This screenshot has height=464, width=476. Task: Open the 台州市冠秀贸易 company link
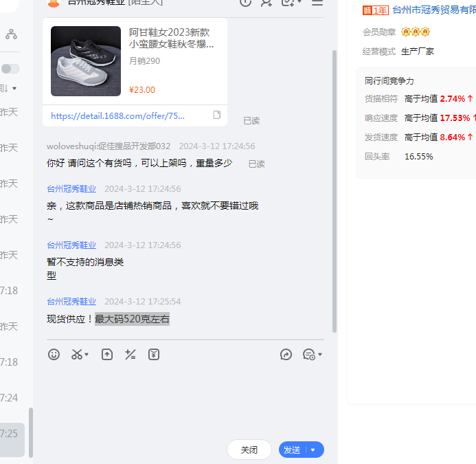(x=434, y=10)
